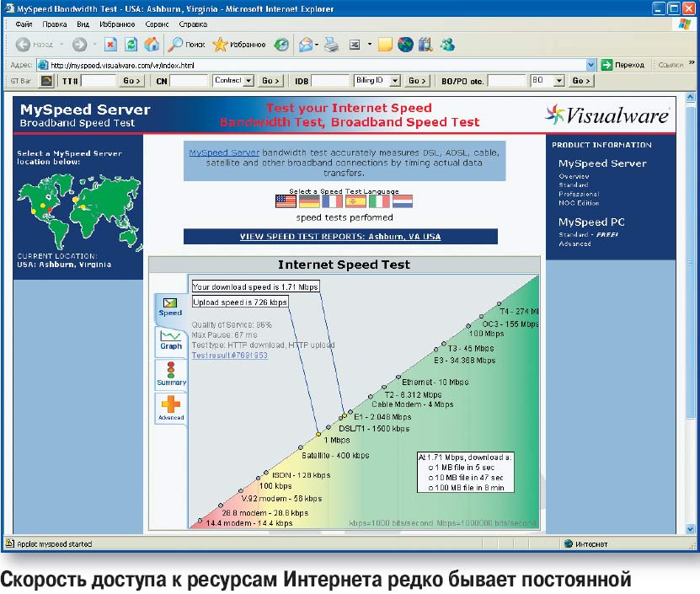
Task: Refresh the page with the toolbar icon
Action: [131, 45]
